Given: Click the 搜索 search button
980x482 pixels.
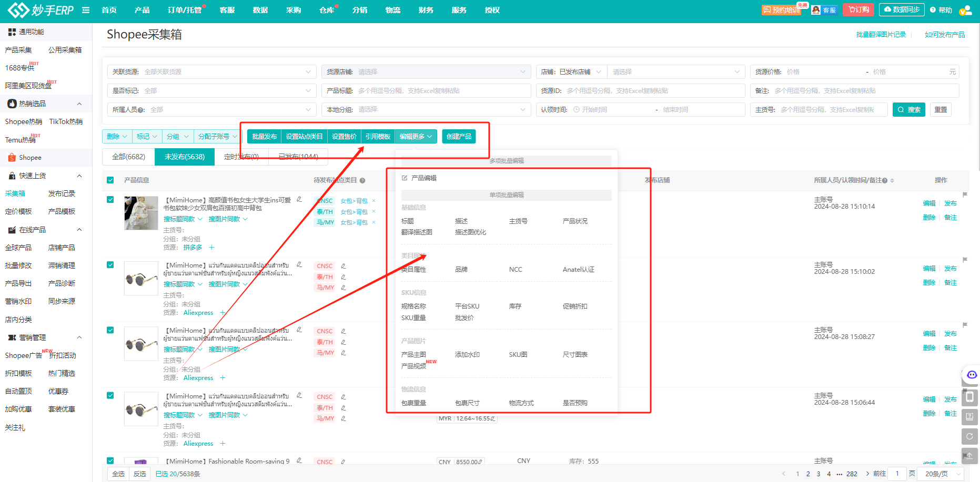Looking at the screenshot, I should pos(909,109).
